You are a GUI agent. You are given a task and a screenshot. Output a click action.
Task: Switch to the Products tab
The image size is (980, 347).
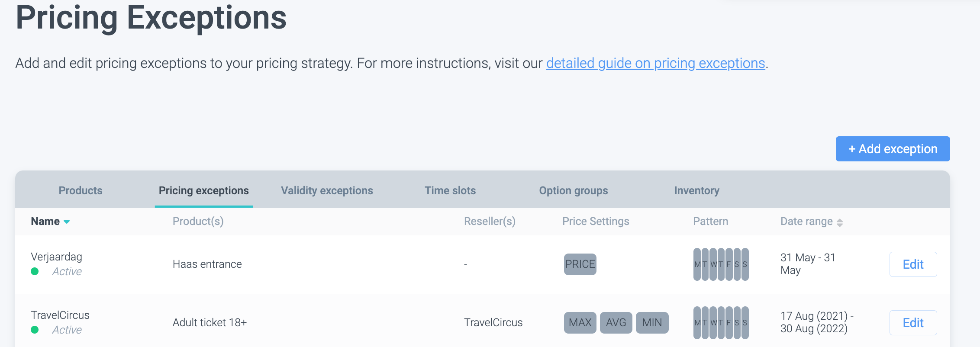click(81, 190)
